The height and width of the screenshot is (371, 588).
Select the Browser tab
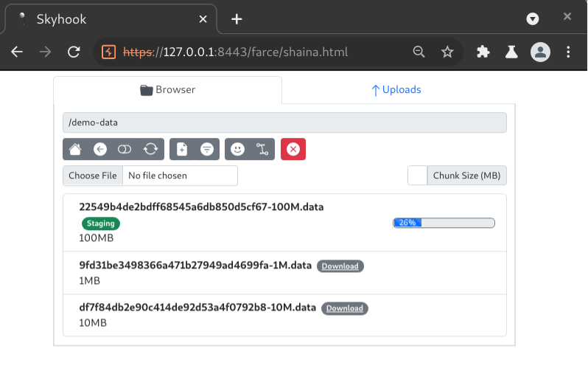point(168,90)
